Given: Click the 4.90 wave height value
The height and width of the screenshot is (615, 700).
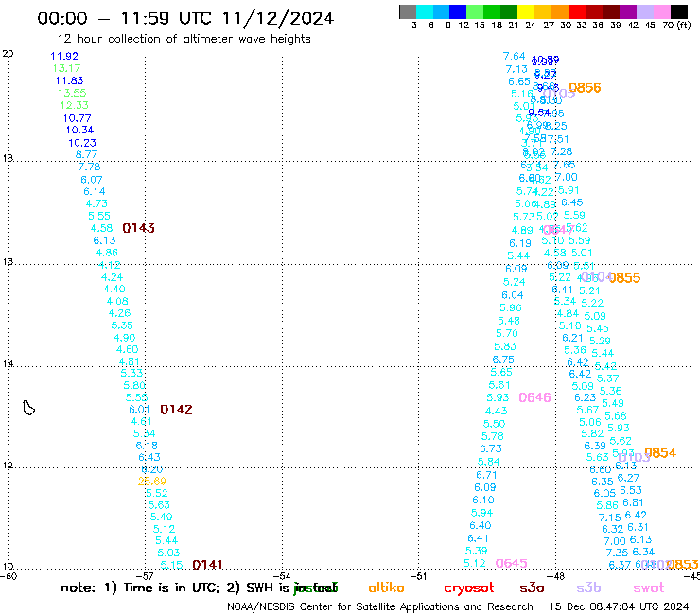Looking at the screenshot, I should (125, 338).
